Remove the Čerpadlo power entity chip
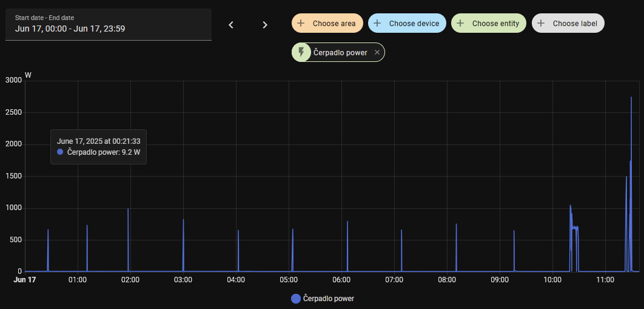The width and height of the screenshot is (644, 309). (377, 53)
